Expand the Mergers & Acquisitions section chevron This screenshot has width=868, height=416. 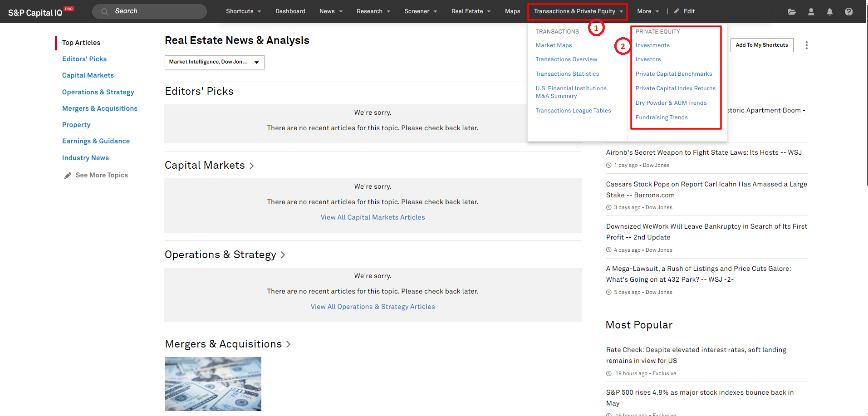pyautogui.click(x=288, y=344)
